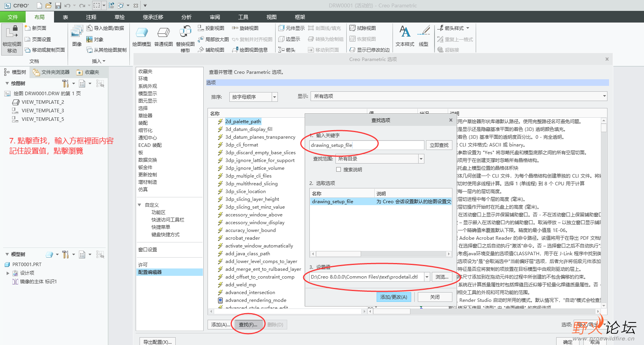Expand the 插入 ribbon group arrow
Screen dimensions: 644x345
click(x=104, y=61)
